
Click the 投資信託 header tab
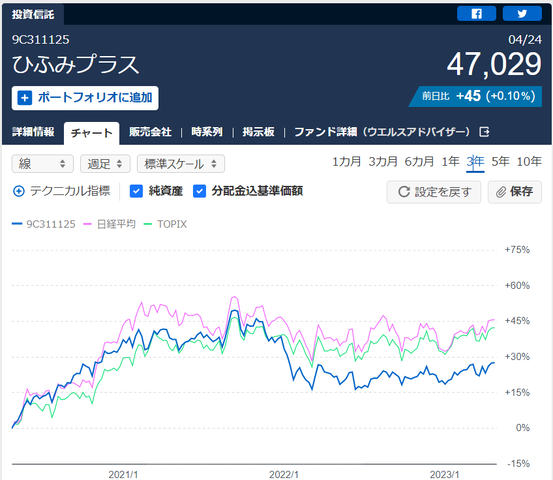(x=33, y=14)
